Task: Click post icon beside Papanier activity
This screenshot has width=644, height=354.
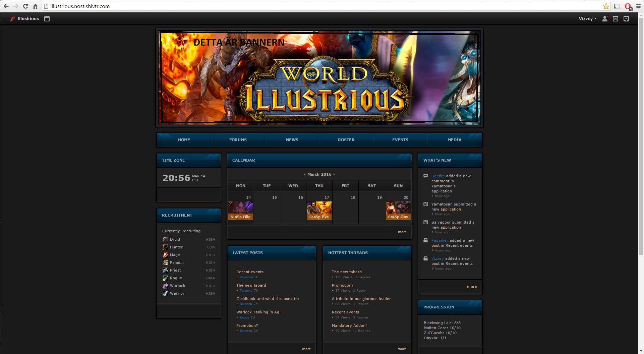Action: tap(425, 240)
